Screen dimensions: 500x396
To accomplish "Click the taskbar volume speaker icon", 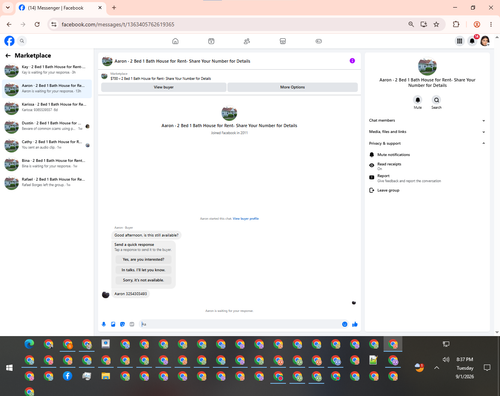I will [x=446, y=359].
